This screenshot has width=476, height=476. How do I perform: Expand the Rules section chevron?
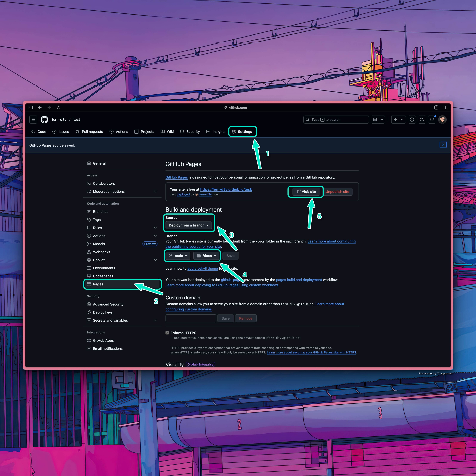point(155,228)
